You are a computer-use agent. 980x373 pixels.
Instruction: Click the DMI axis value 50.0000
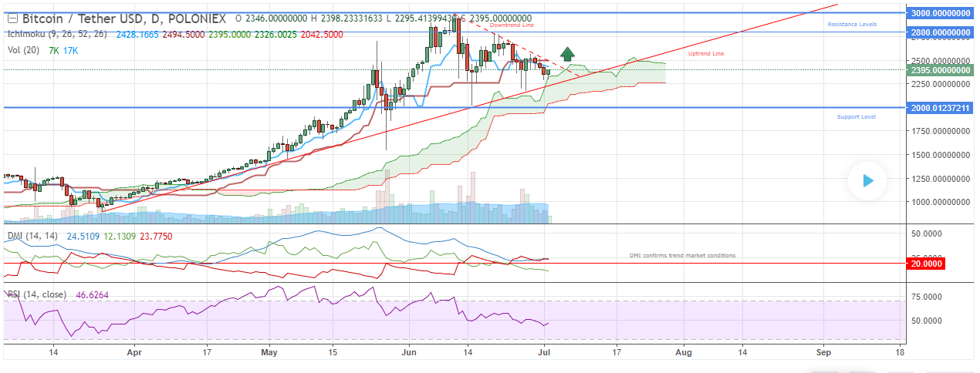(927, 233)
